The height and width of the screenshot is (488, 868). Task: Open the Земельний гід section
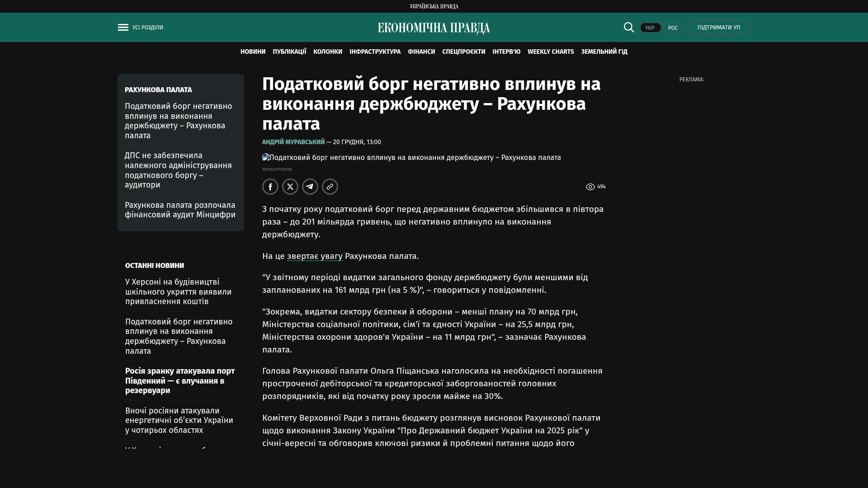click(604, 52)
